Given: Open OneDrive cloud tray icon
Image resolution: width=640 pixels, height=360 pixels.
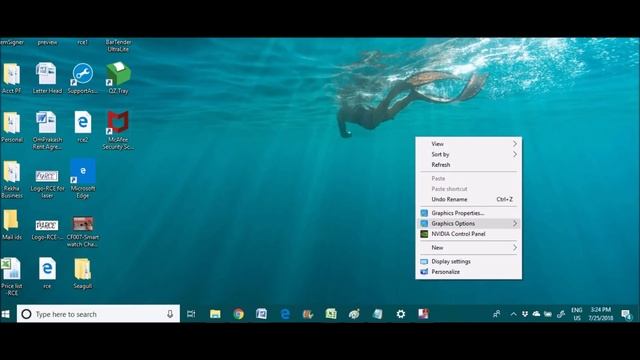Looking at the screenshot, I should pos(536,313).
